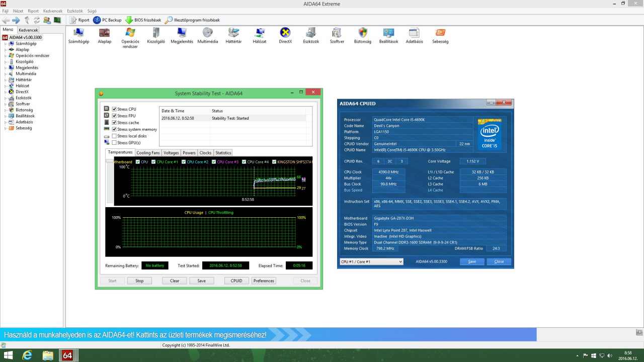Enable the Stress GPU(s) checkbox
The width and height of the screenshot is (644, 362).
(115, 143)
